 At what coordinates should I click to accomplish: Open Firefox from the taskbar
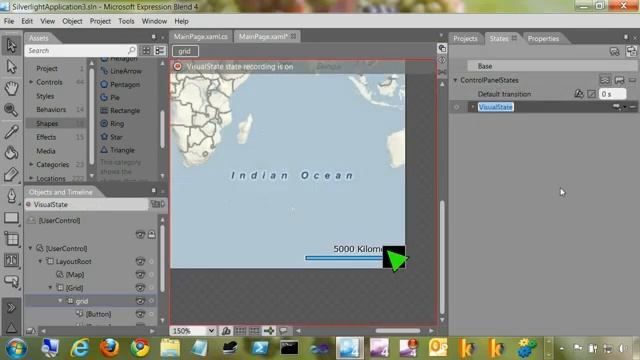109,348
